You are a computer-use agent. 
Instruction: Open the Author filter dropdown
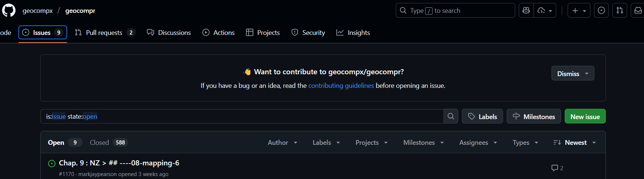pos(282,143)
